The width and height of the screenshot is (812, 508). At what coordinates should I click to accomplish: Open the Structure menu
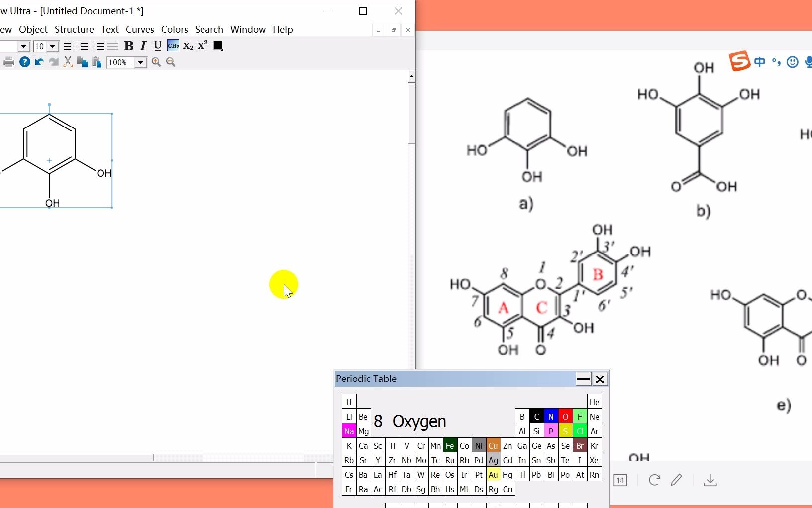click(x=74, y=29)
